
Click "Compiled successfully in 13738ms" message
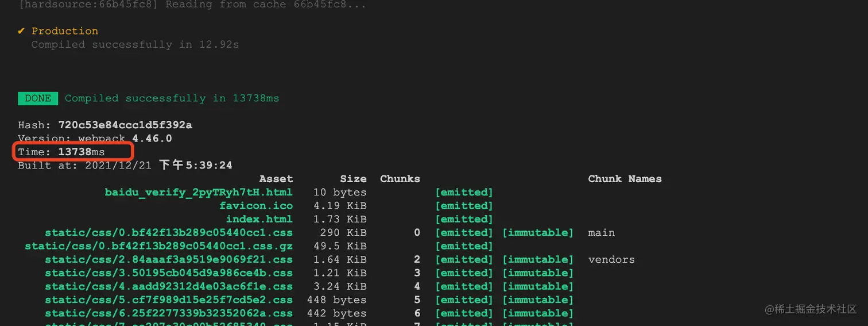click(172, 98)
